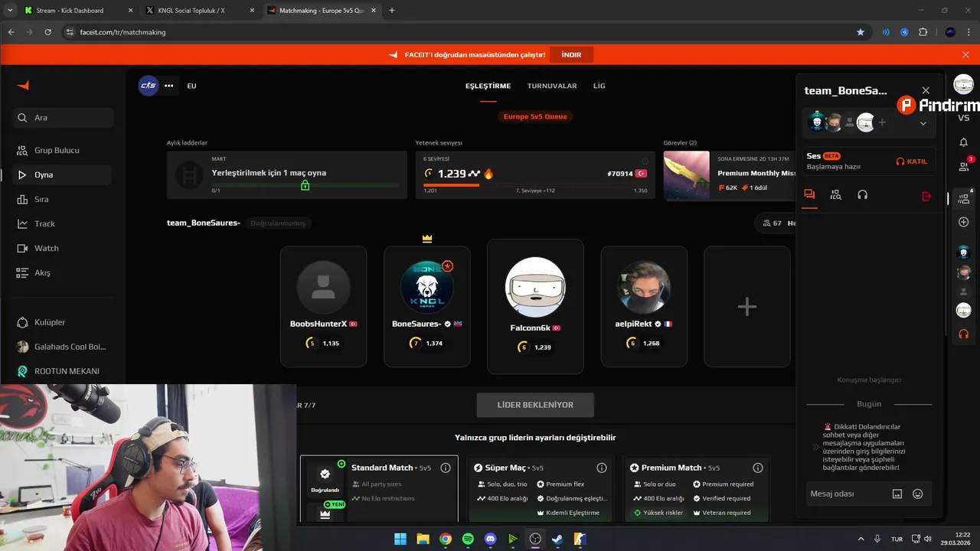Click the Elo progress bar under 1.239
980x551 pixels.
(x=534, y=184)
